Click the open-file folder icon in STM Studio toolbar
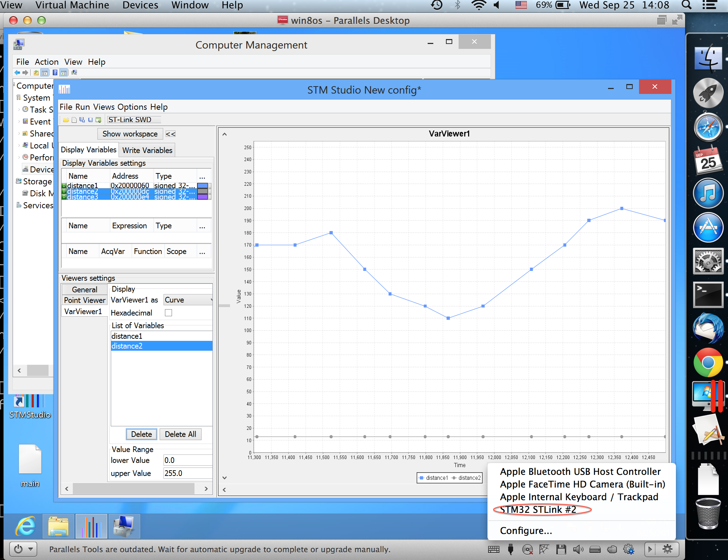 tap(66, 120)
